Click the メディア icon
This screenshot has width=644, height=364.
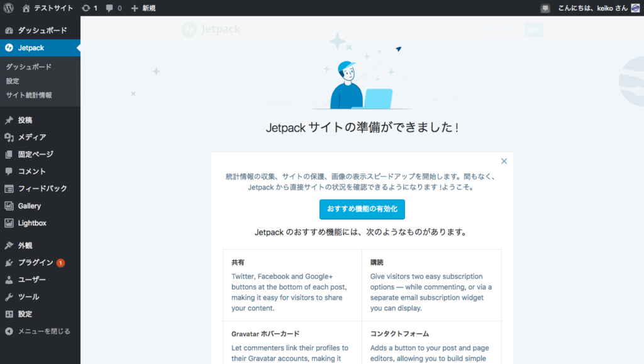9,137
